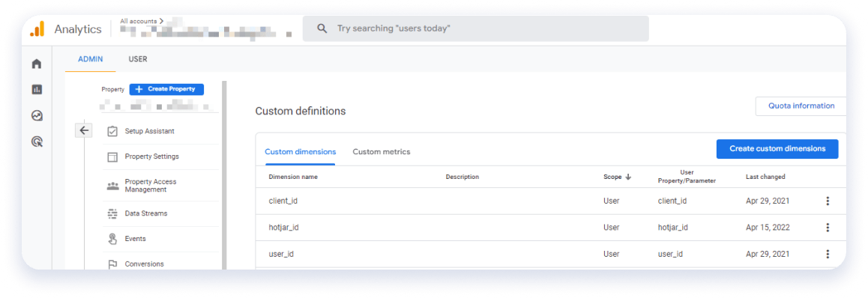Click the Google Analytics logo
Image resolution: width=868 pixels, height=298 pixels.
[x=37, y=28]
